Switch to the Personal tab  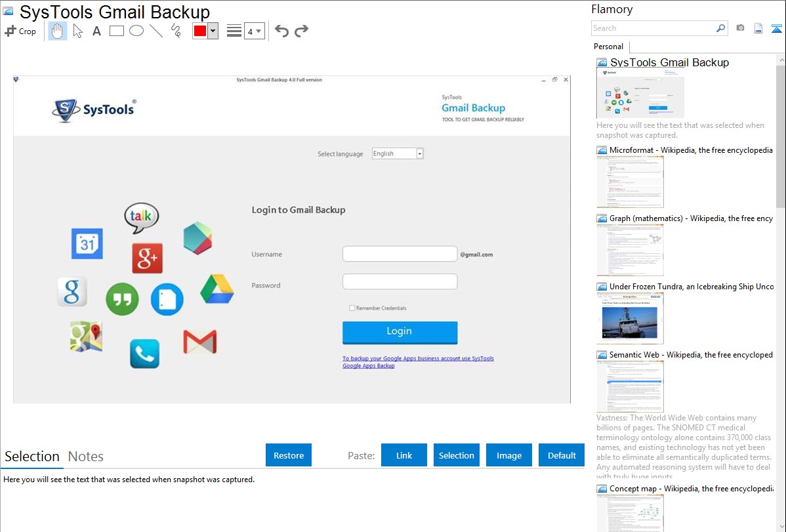(609, 47)
